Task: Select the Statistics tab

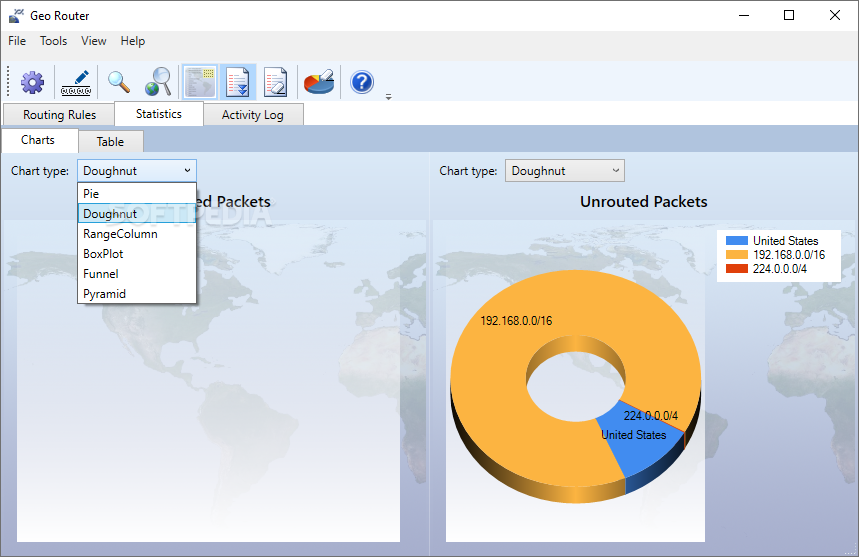Action: pyautogui.click(x=159, y=114)
